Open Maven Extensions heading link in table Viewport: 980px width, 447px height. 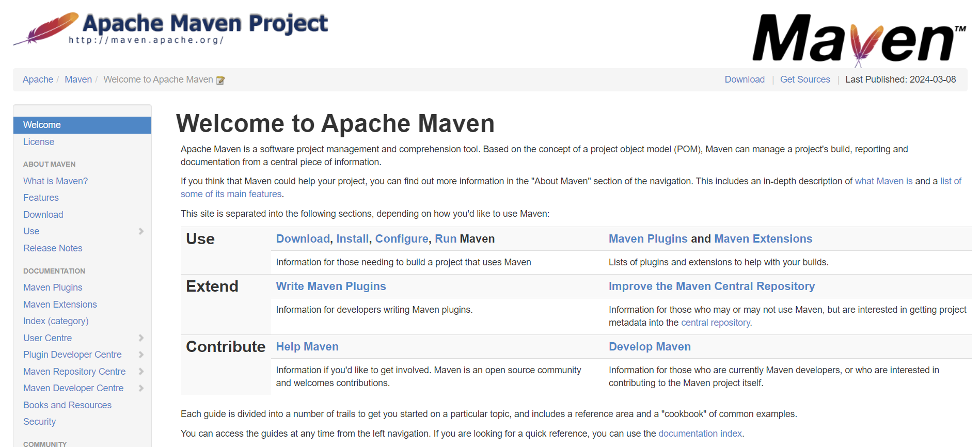pyautogui.click(x=763, y=239)
